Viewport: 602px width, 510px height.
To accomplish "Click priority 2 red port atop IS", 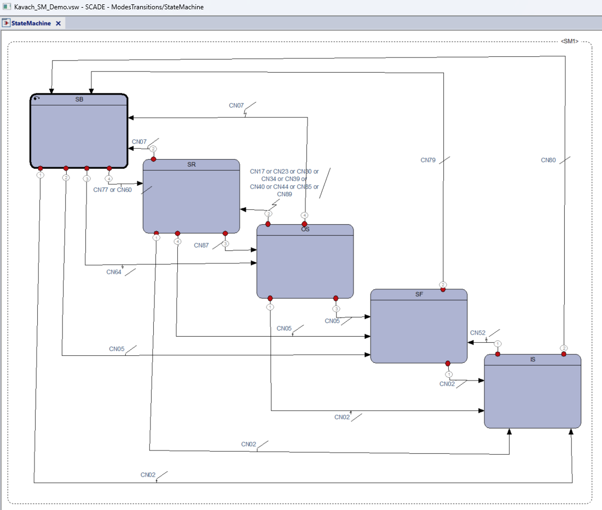I will click(564, 354).
